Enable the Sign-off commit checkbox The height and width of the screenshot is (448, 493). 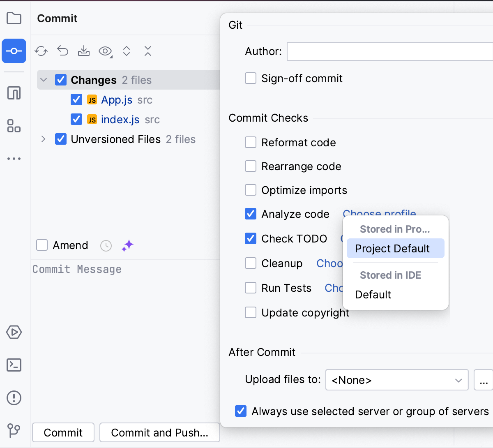pos(251,78)
